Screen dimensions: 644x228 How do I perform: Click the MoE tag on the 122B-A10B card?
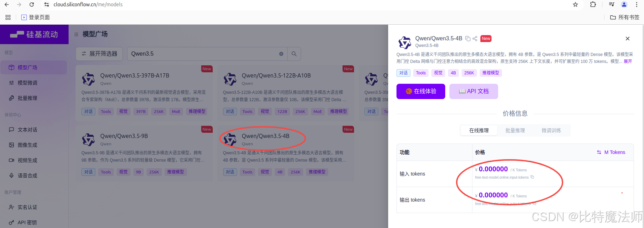click(x=317, y=112)
